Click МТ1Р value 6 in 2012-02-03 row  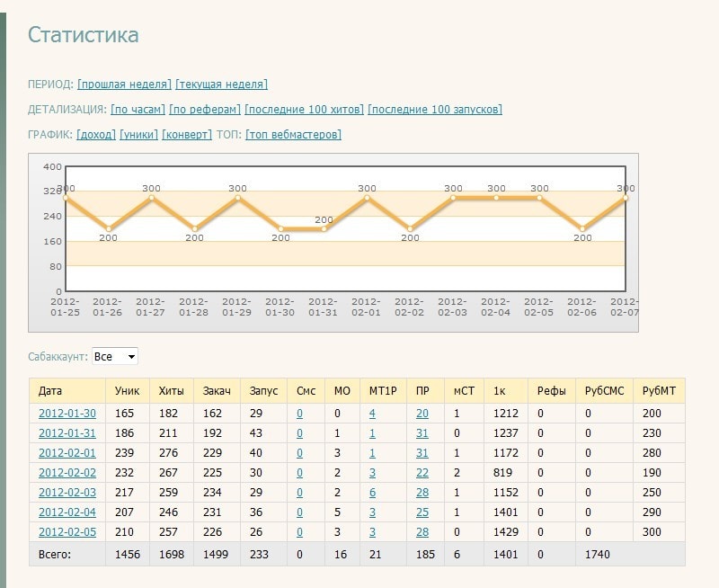tap(372, 493)
